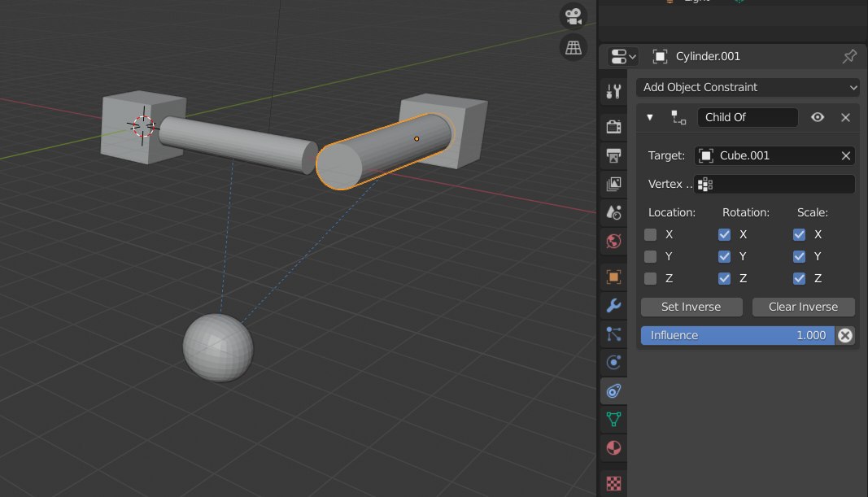Open the properties editor type dropdown
Screen dimensions: 868x497
tap(623, 56)
